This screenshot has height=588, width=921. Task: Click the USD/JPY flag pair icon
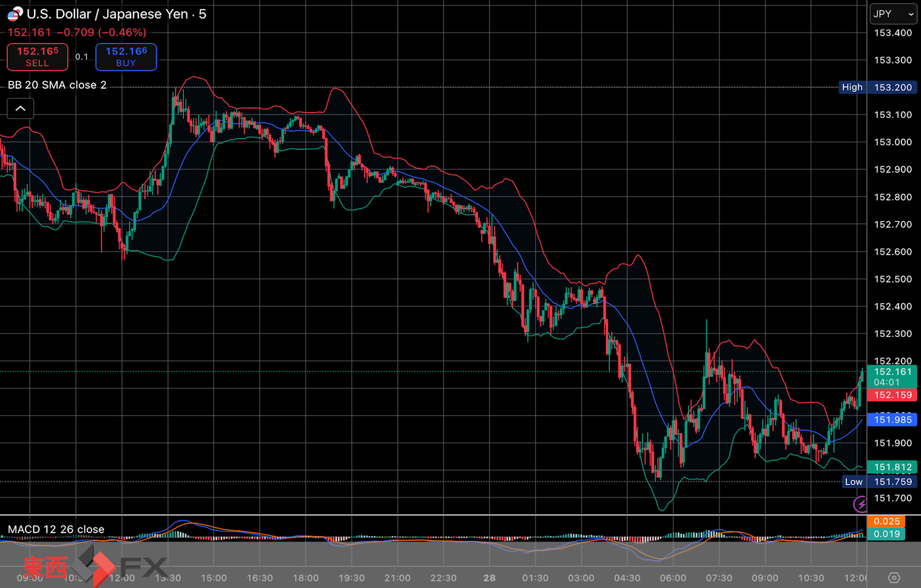[15, 13]
